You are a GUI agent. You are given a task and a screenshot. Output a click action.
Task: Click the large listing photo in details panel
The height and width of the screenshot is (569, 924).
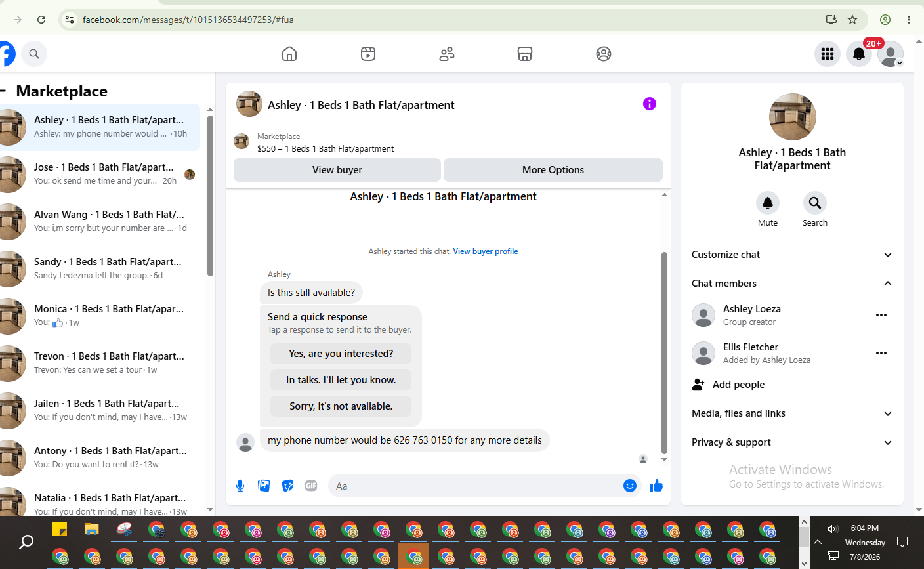793,117
